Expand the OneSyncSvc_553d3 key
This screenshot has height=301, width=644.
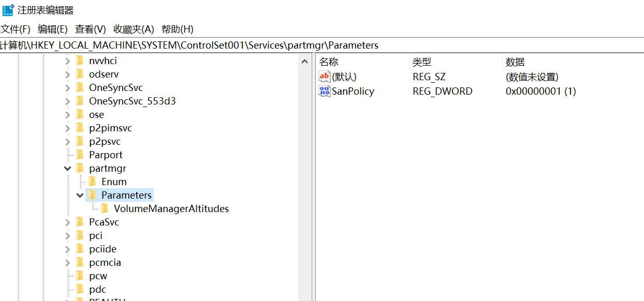[68, 101]
